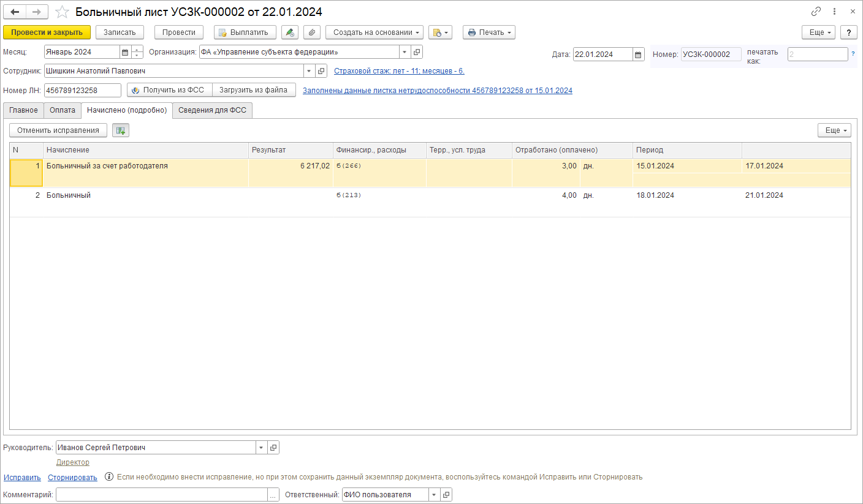Go forward with the right arrow button
The width and height of the screenshot is (863, 504).
click(37, 12)
